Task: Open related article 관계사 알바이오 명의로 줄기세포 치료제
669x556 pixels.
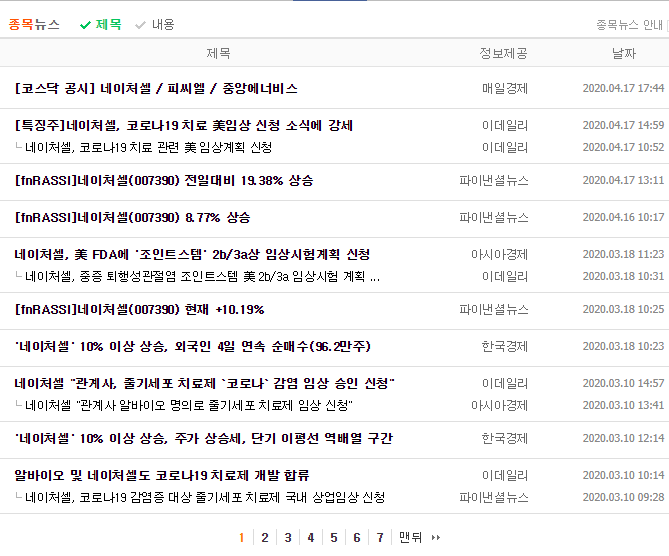Action: (x=189, y=405)
